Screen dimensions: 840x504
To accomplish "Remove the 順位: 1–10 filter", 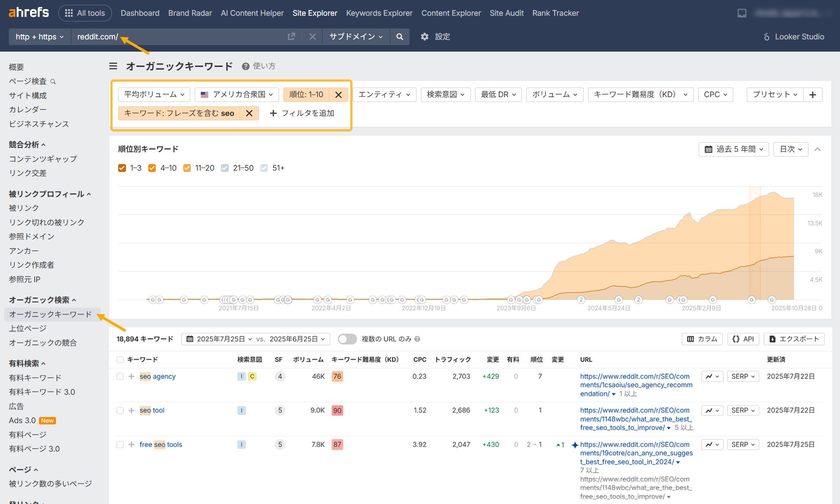I will [x=339, y=94].
